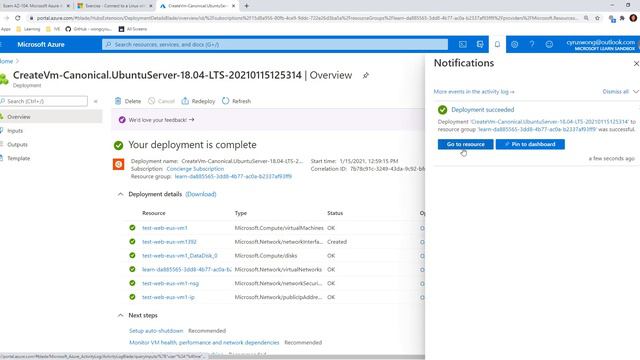Viewport: 640px width, 360px height.
Task: Open the account email menu in header
Action: [x=600, y=44]
